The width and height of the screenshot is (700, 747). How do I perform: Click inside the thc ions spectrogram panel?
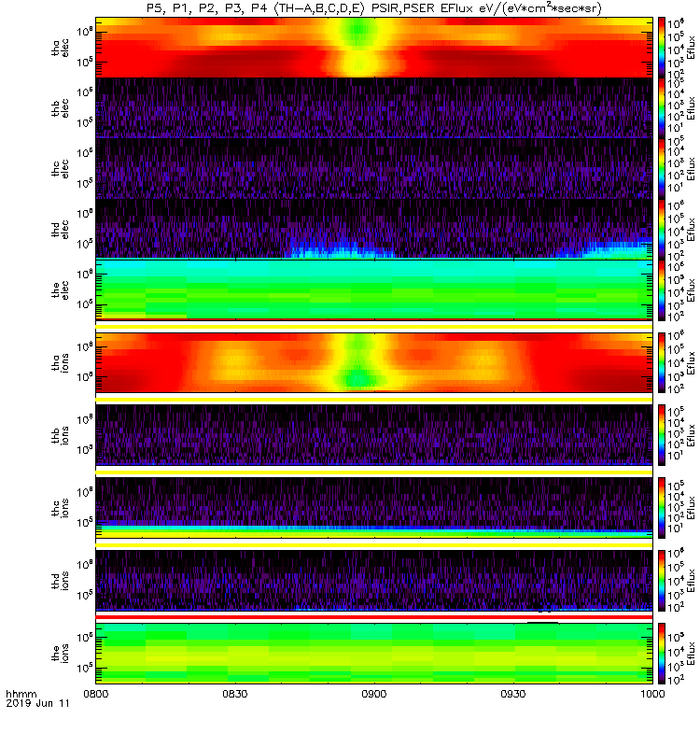click(x=374, y=508)
